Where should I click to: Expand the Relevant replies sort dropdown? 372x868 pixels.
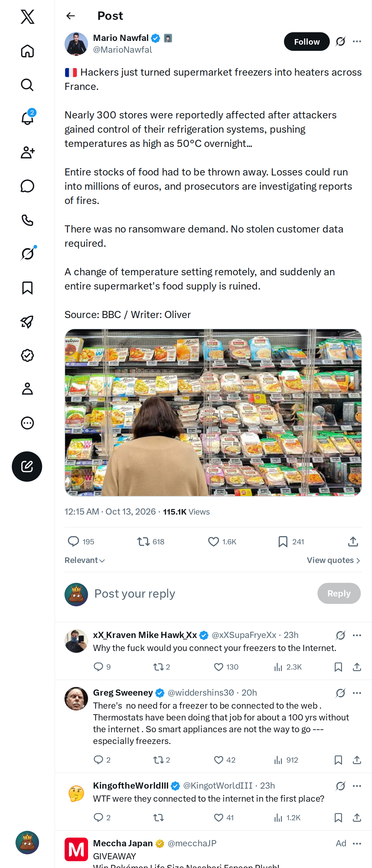(x=85, y=560)
